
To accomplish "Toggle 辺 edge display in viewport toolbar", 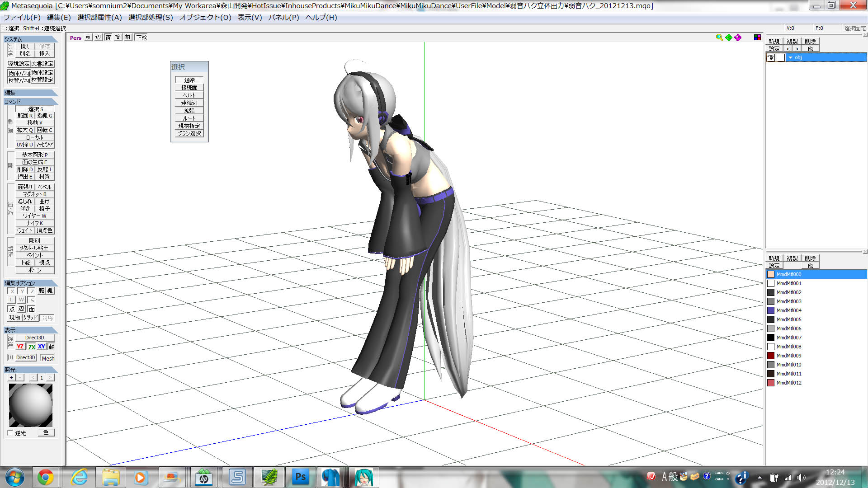I will pos(98,38).
